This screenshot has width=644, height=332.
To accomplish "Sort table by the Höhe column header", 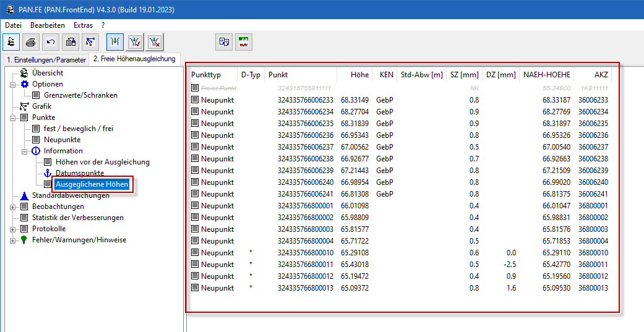I will tap(359, 75).
